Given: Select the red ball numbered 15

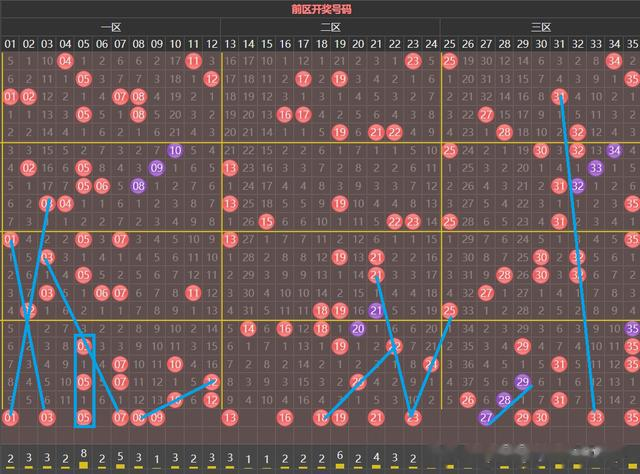Looking at the screenshot, I should click(x=267, y=222).
